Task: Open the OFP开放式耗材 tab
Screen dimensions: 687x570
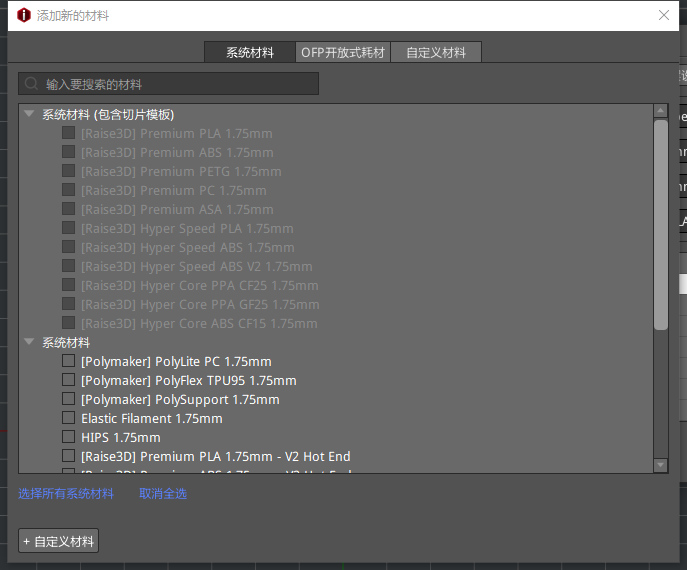Action: pos(343,52)
